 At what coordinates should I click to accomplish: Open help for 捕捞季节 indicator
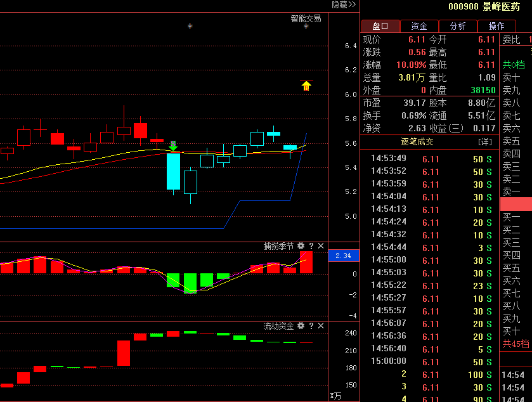pos(311,246)
